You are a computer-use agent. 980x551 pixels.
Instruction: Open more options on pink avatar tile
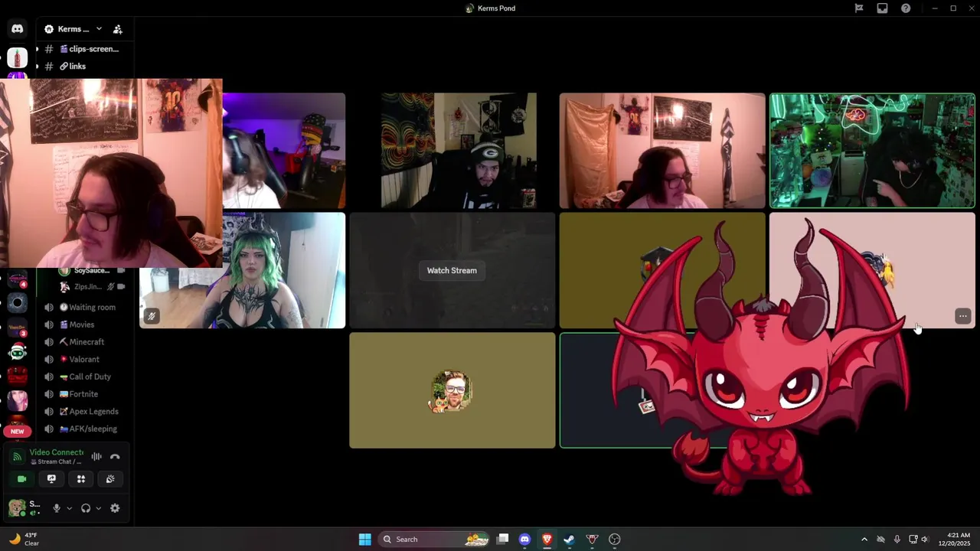coord(962,316)
